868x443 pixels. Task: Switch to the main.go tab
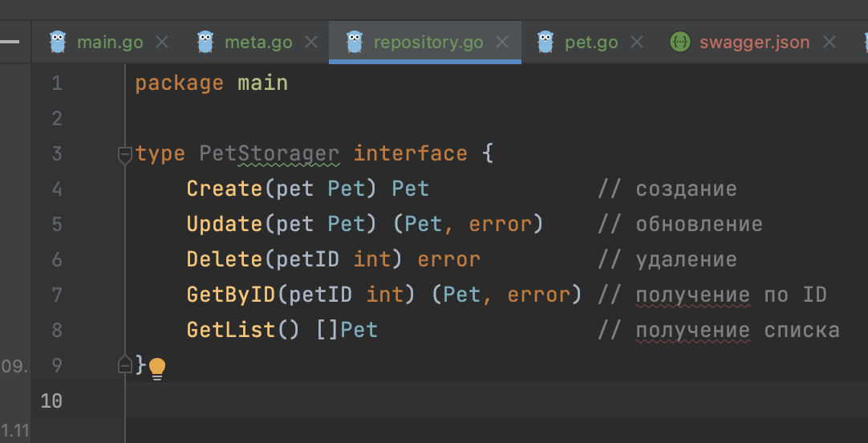(x=110, y=43)
